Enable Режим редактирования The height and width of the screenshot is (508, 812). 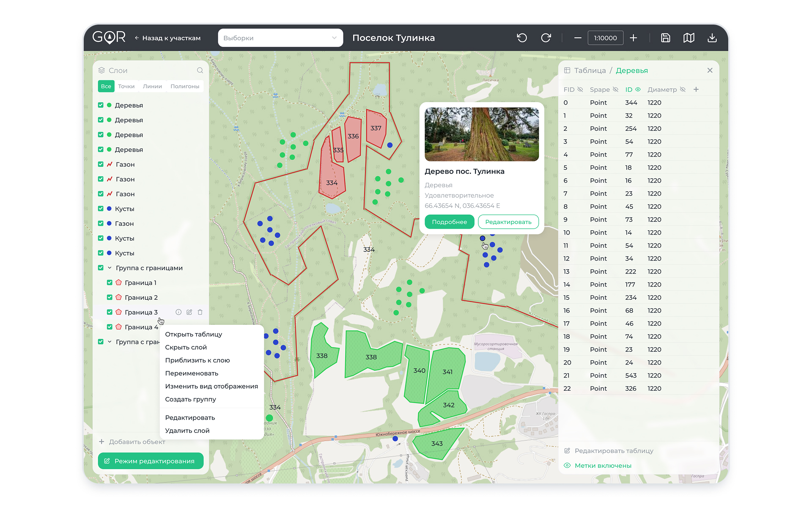tap(151, 461)
